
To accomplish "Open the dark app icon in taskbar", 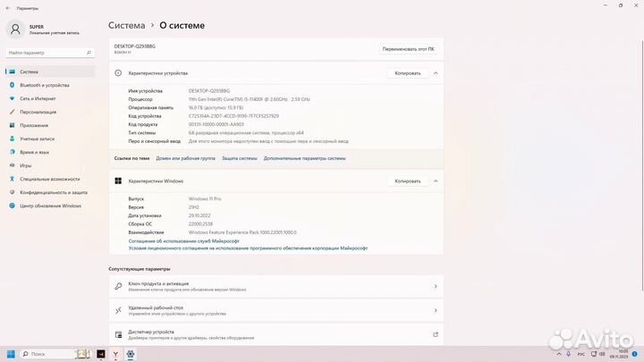I will 100,354.
